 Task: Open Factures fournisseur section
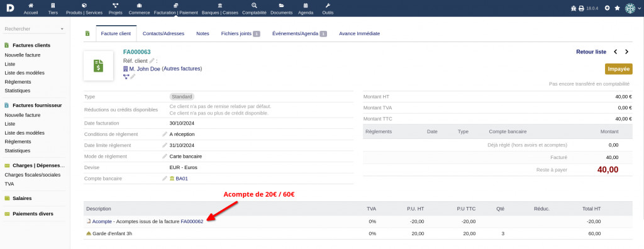click(37, 105)
